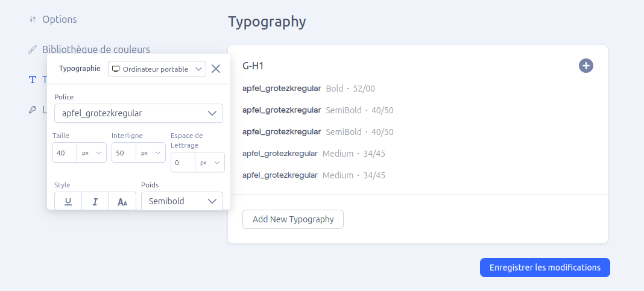Viewport: 644px width, 291px height.
Task: Toggle italic text style
Action: (x=95, y=202)
